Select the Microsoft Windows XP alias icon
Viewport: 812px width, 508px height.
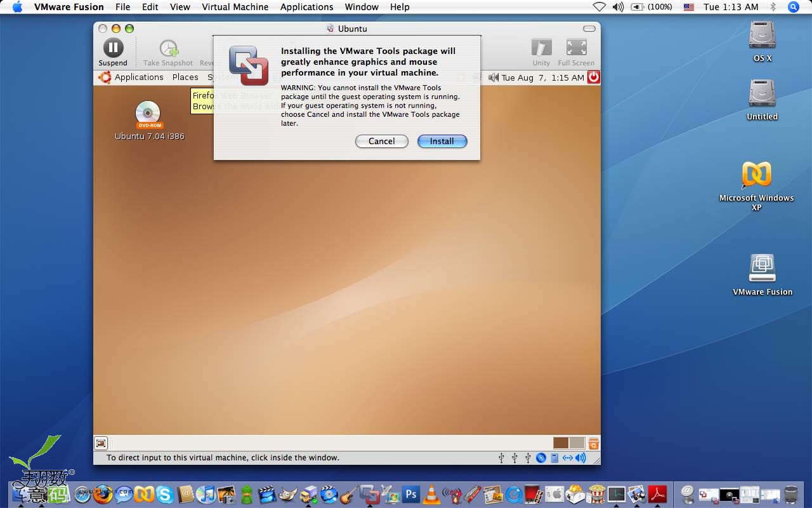(x=757, y=185)
